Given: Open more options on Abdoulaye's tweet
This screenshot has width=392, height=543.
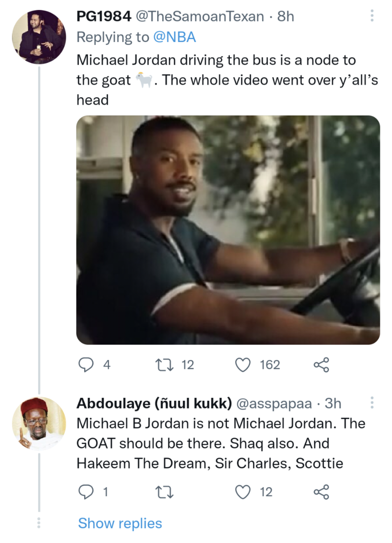Looking at the screenshot, I should click(x=372, y=402).
